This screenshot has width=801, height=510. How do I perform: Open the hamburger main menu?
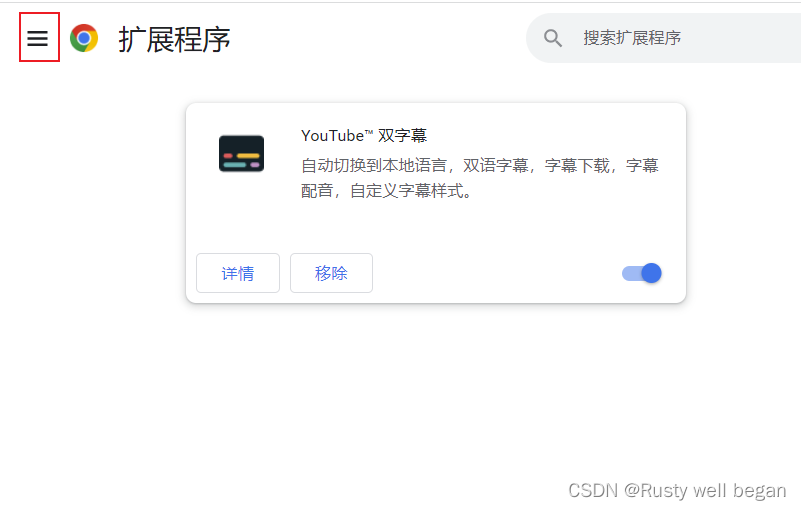(x=38, y=38)
